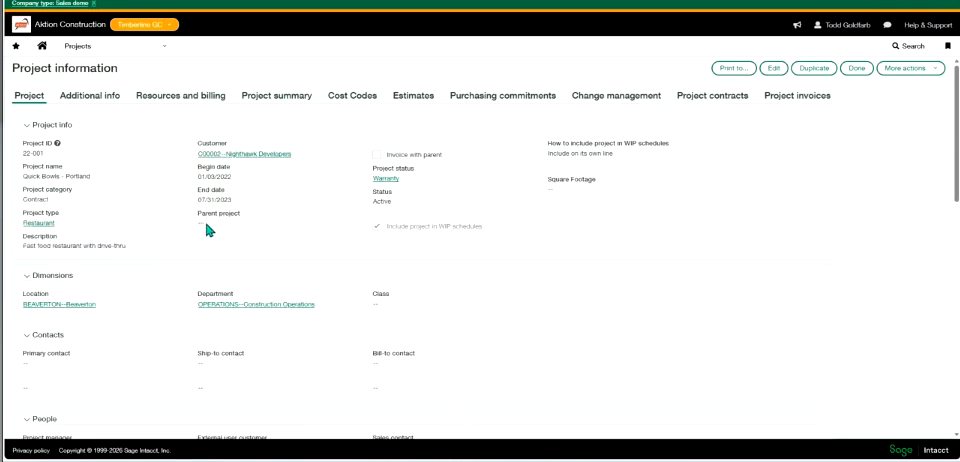Image resolution: width=960 pixels, height=462 pixels.
Task: Switch to Resources and billing tab
Action: [181, 95]
